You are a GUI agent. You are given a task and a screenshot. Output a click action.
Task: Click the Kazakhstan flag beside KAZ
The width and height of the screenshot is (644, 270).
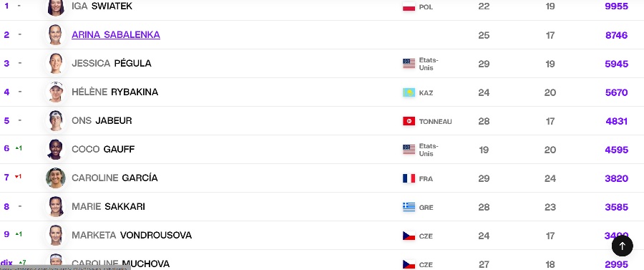click(409, 92)
